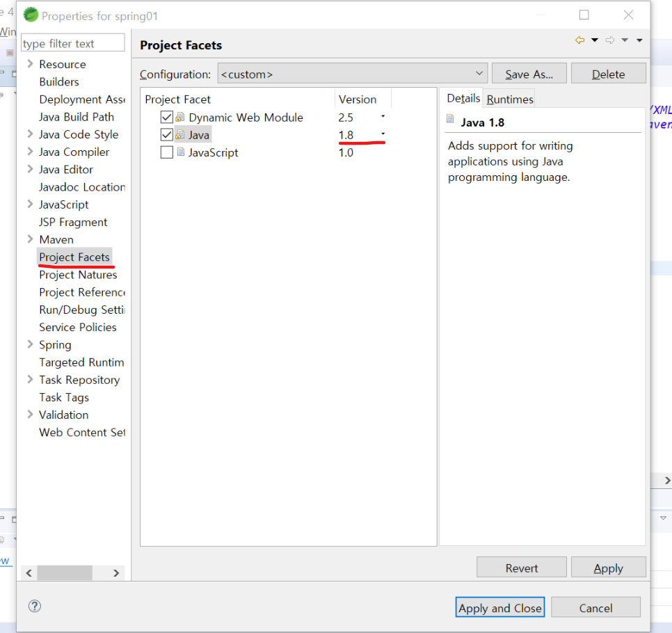This screenshot has width=672, height=633.
Task: Click the Java version 1.8 cell
Action: pyautogui.click(x=346, y=135)
